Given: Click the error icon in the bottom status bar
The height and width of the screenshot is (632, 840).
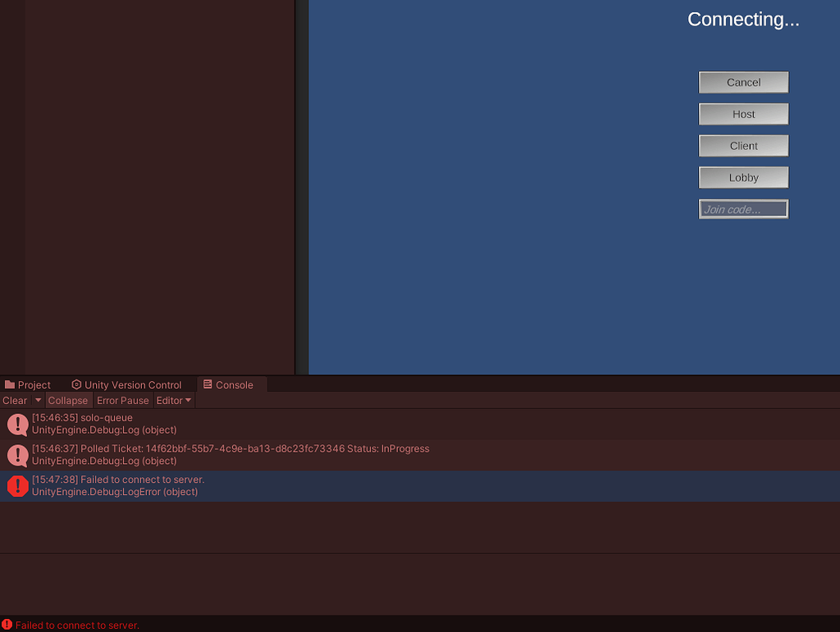Looking at the screenshot, I should [x=7, y=625].
